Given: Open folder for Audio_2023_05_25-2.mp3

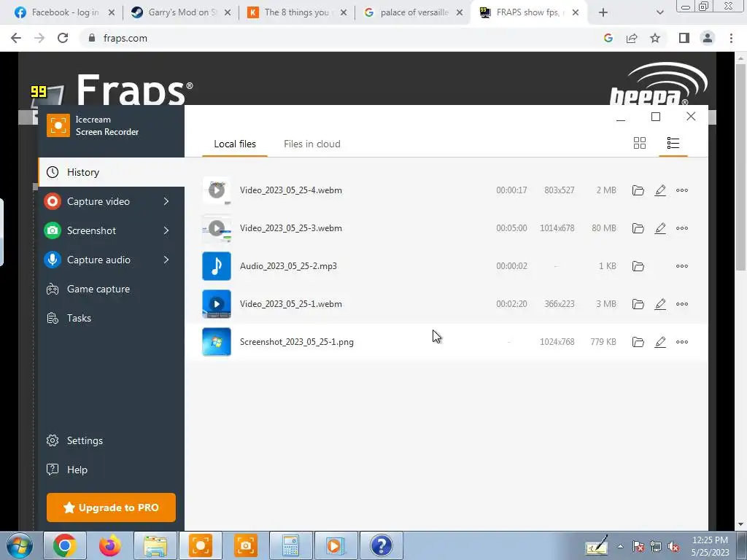Looking at the screenshot, I should 638,266.
